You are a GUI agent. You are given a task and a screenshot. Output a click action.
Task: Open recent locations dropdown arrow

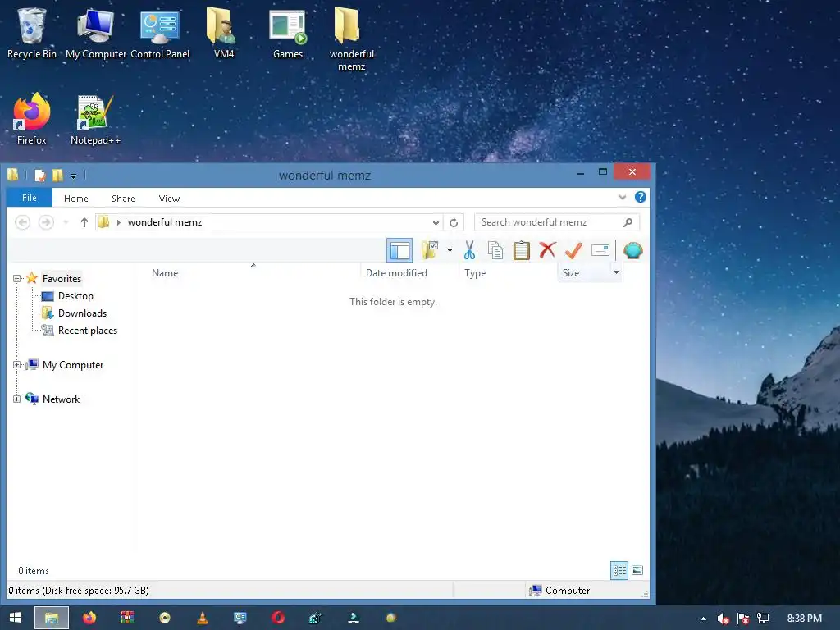66,222
